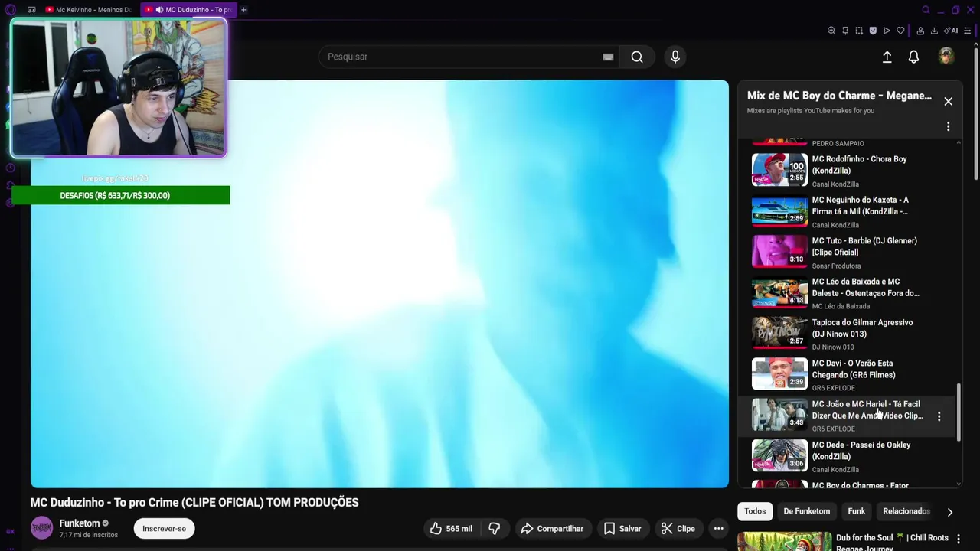Play MC Léo da Baixada e MC Daleste
The image size is (980, 551).
point(865,287)
